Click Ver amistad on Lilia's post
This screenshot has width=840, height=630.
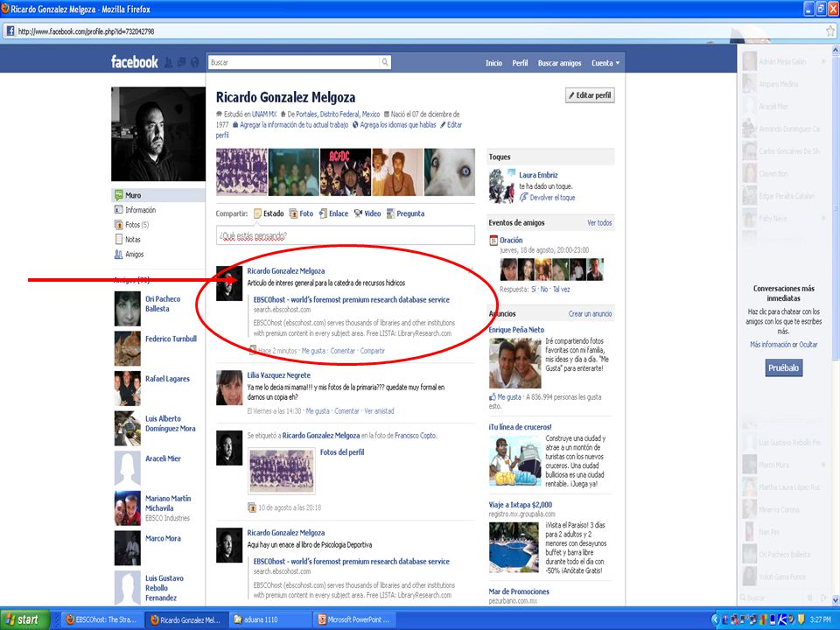click(x=379, y=411)
